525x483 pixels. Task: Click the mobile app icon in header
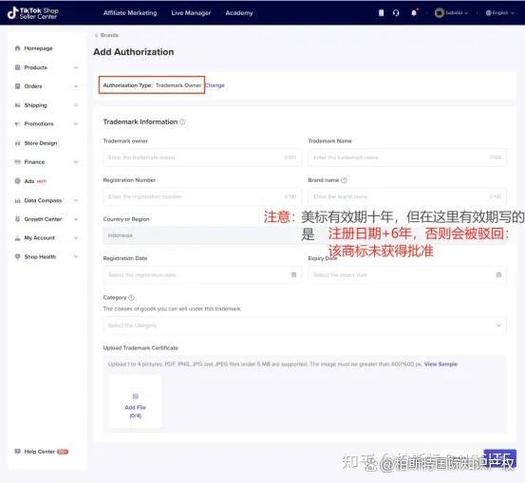[x=381, y=13]
